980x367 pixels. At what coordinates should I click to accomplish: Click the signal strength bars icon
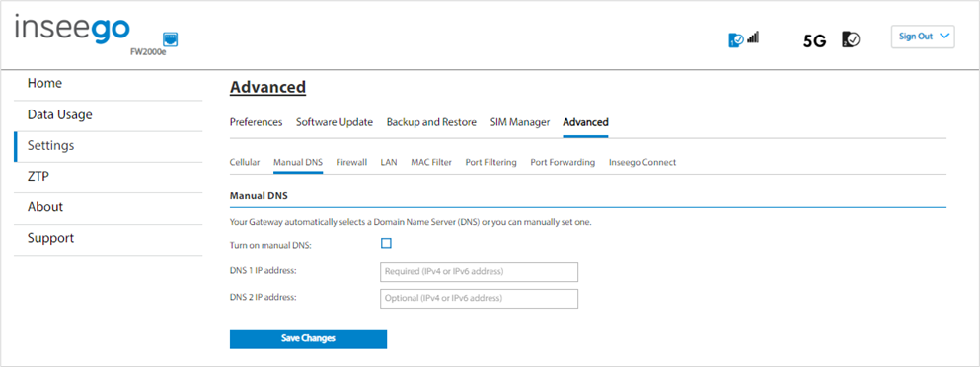click(752, 37)
